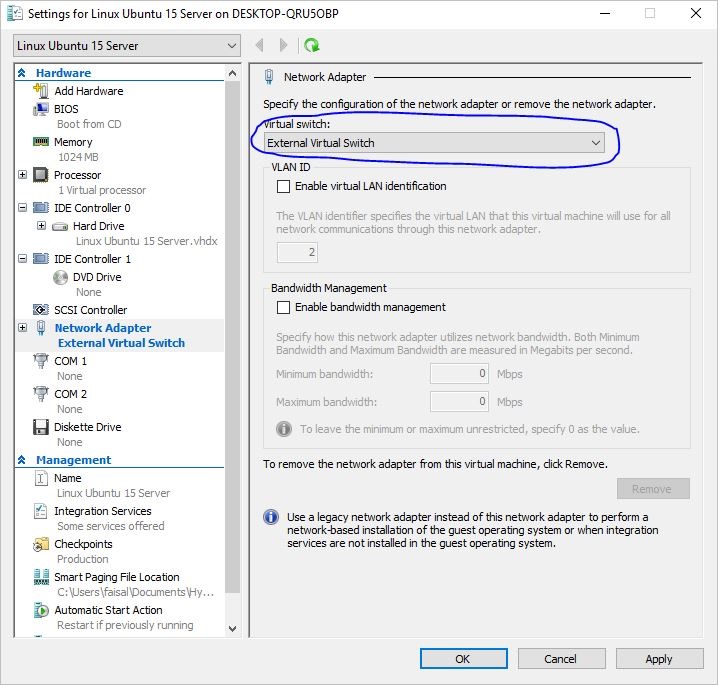Enable virtual LAN identification checkbox
Viewport: 718px width, 685px height.
[283, 186]
